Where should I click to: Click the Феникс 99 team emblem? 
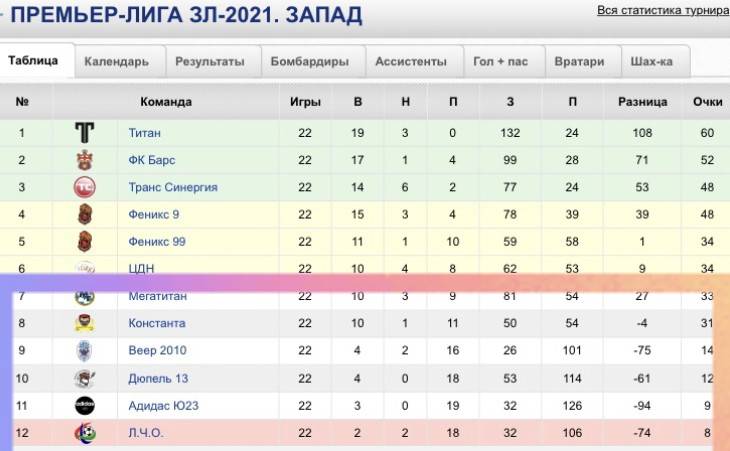tap(85, 241)
